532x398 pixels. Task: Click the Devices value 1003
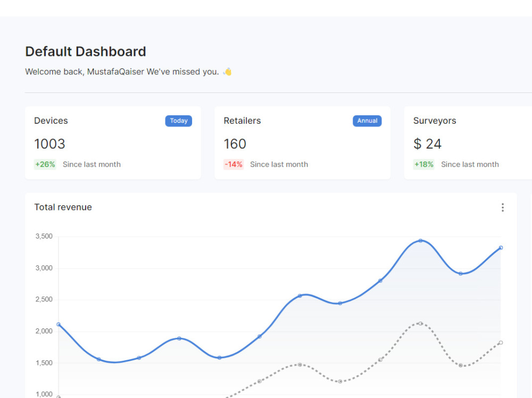[x=49, y=144]
